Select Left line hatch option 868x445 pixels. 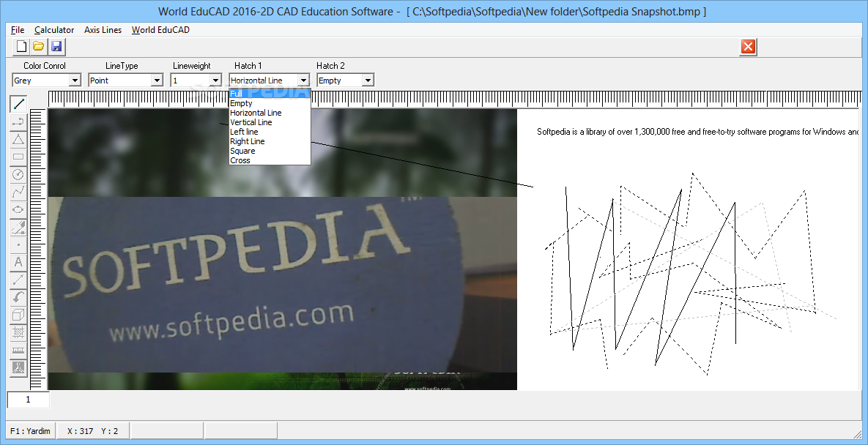coord(270,132)
